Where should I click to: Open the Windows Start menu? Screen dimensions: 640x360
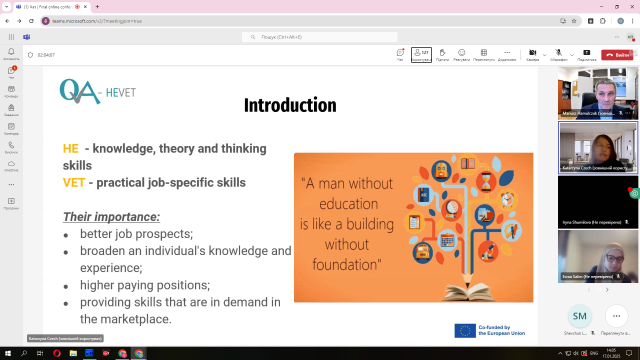(8, 353)
